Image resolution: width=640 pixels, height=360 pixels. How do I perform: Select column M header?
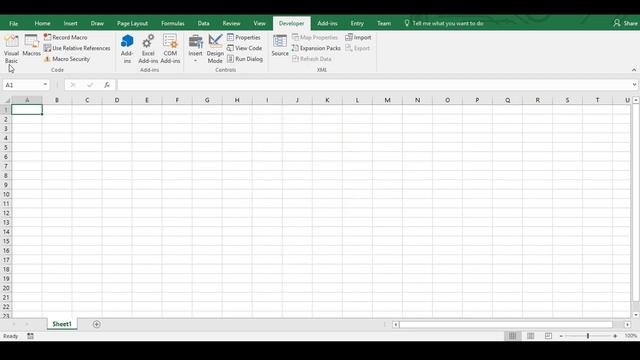coord(387,100)
